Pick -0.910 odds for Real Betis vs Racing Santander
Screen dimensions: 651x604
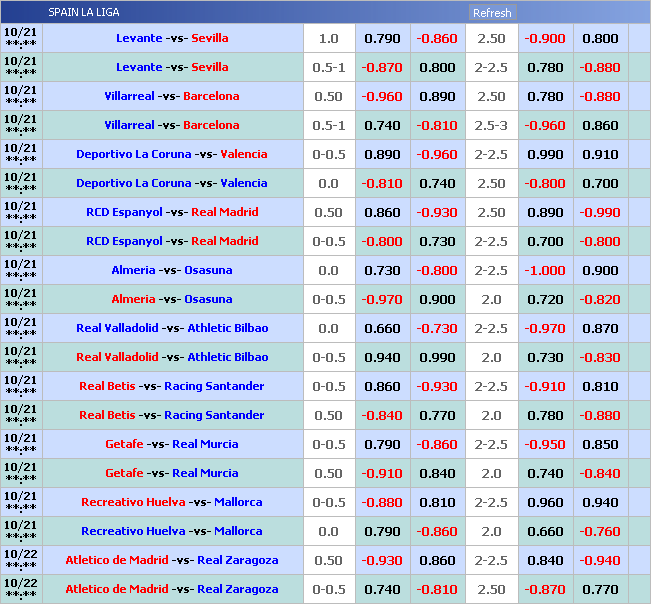point(545,387)
